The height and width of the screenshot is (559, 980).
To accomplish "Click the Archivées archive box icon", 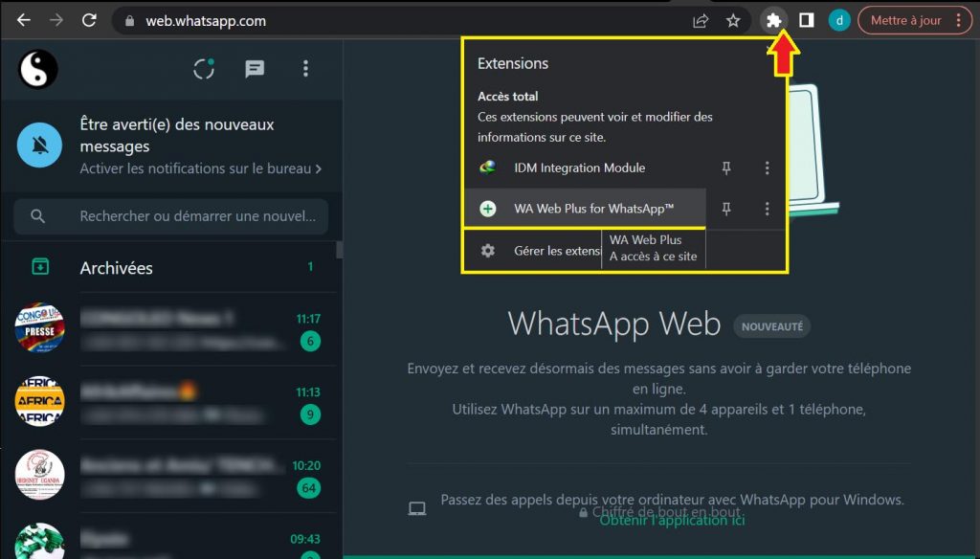I will [x=40, y=267].
